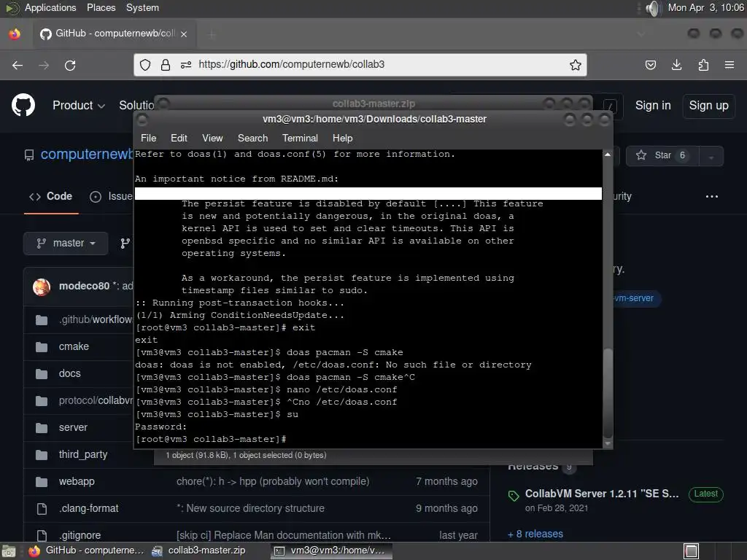The width and height of the screenshot is (747, 560).
Task: Click the vm-server topic tag
Action: [x=634, y=298]
